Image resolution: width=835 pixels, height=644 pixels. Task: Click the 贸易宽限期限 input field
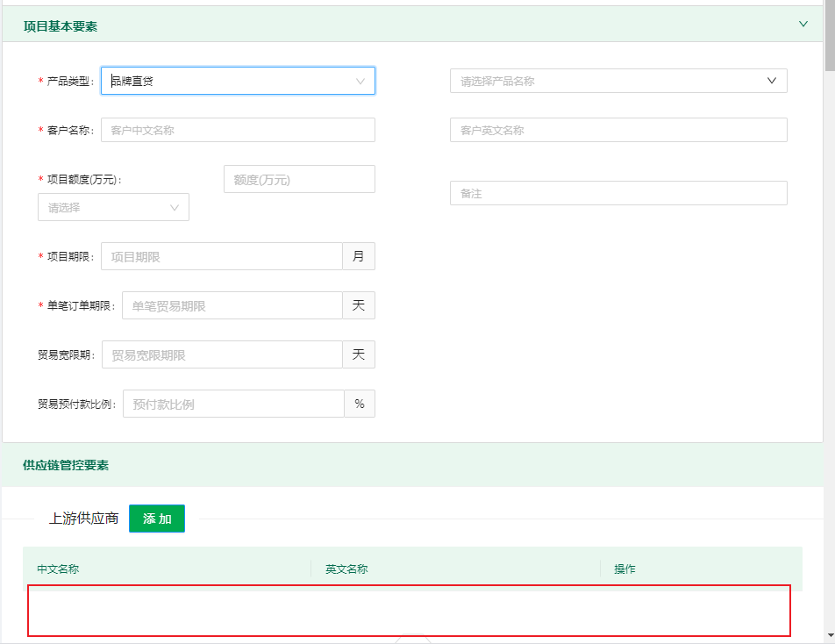pyautogui.click(x=222, y=354)
